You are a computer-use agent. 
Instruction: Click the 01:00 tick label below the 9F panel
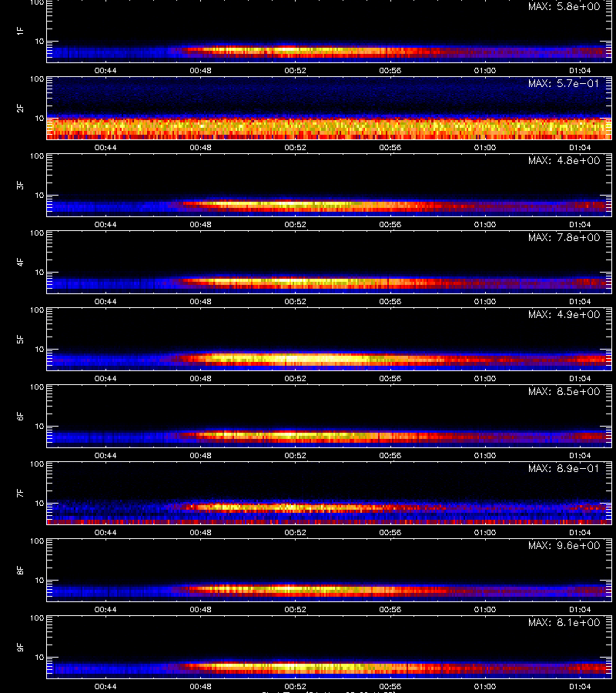(485, 686)
